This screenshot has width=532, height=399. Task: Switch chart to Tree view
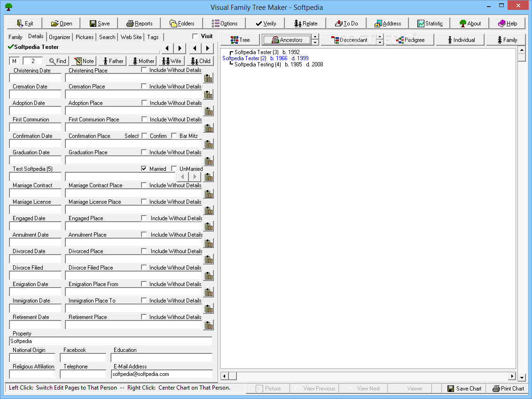coord(240,40)
